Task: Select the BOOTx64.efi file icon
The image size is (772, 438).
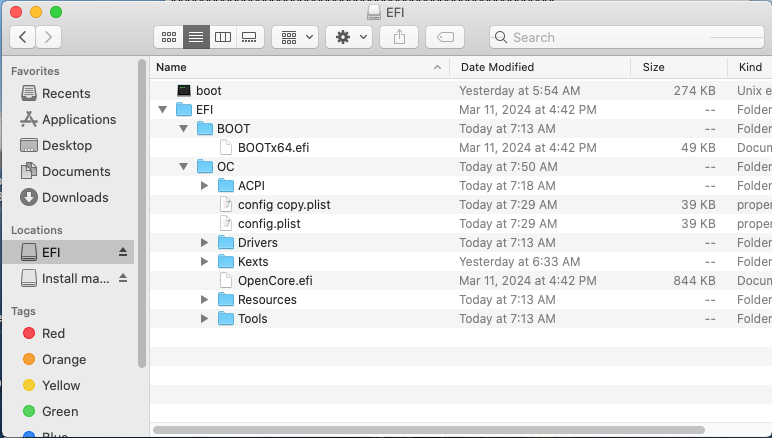Action: click(225, 148)
